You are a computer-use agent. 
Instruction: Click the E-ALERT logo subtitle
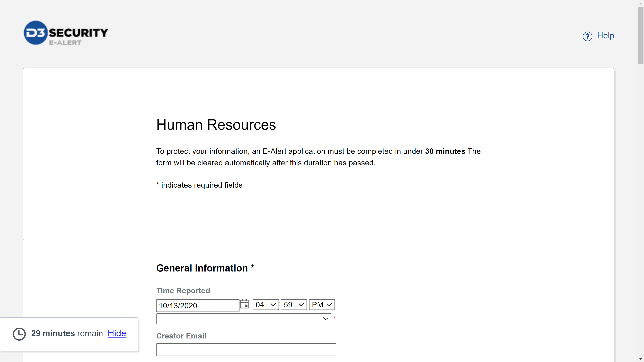point(65,43)
